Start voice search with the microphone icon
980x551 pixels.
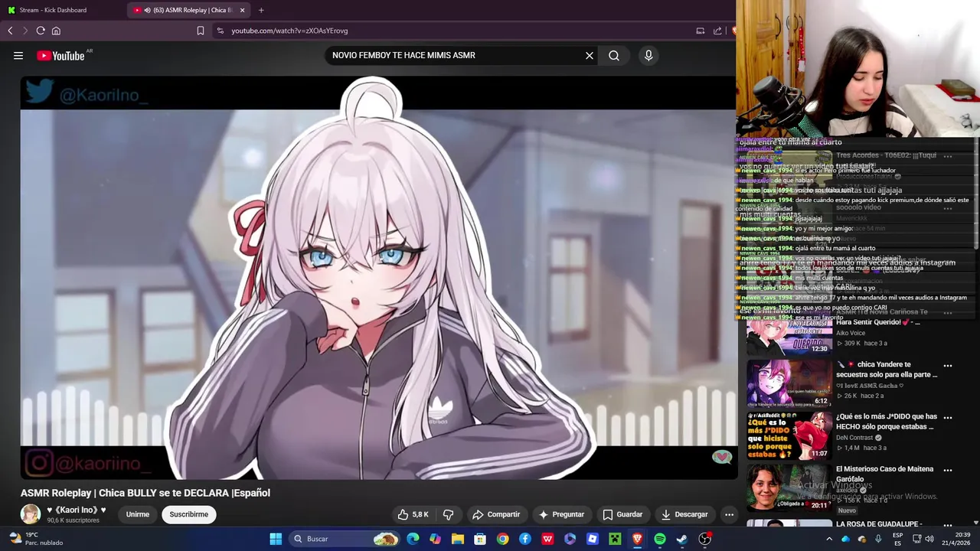pyautogui.click(x=648, y=55)
